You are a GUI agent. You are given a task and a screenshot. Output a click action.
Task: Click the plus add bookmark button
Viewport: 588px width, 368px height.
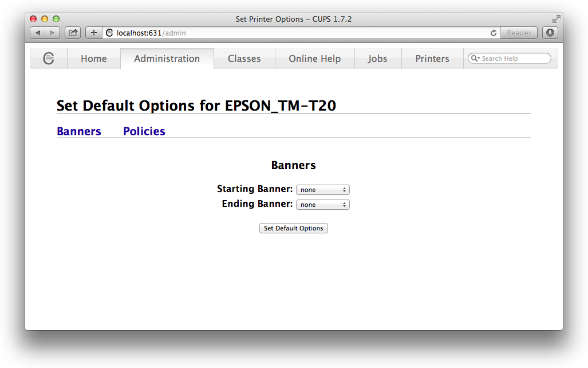(94, 33)
